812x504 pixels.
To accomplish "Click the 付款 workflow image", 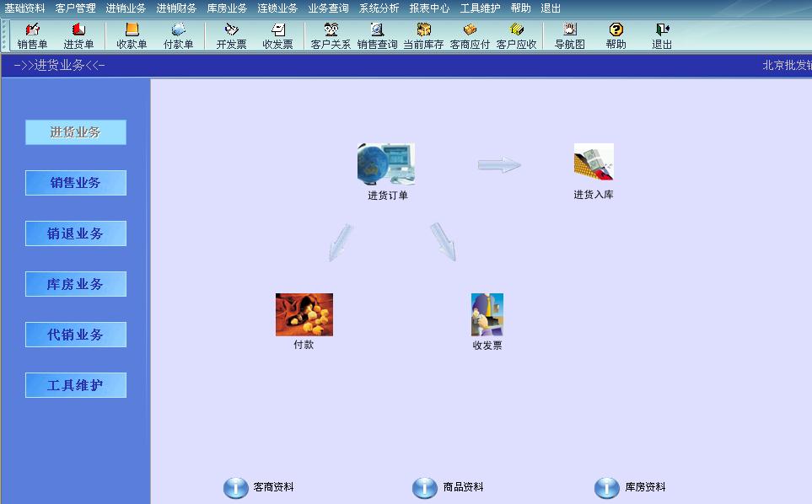I will point(304,314).
